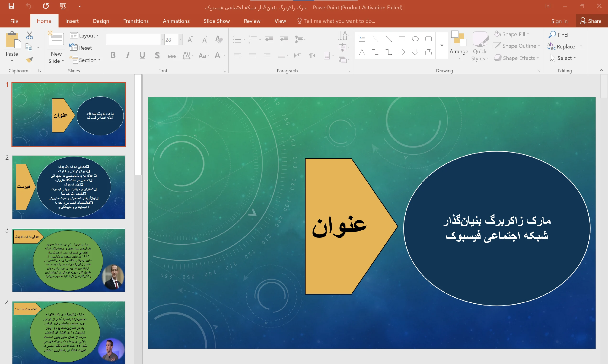The height and width of the screenshot is (364, 608).
Task: Toggle text Shadow formatting
Action: (x=157, y=55)
